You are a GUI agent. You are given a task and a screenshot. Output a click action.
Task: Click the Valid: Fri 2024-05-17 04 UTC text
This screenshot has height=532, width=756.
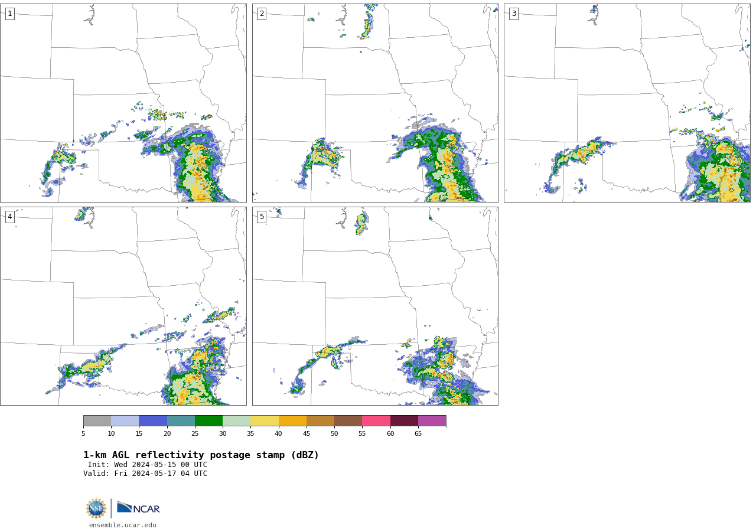click(145, 474)
